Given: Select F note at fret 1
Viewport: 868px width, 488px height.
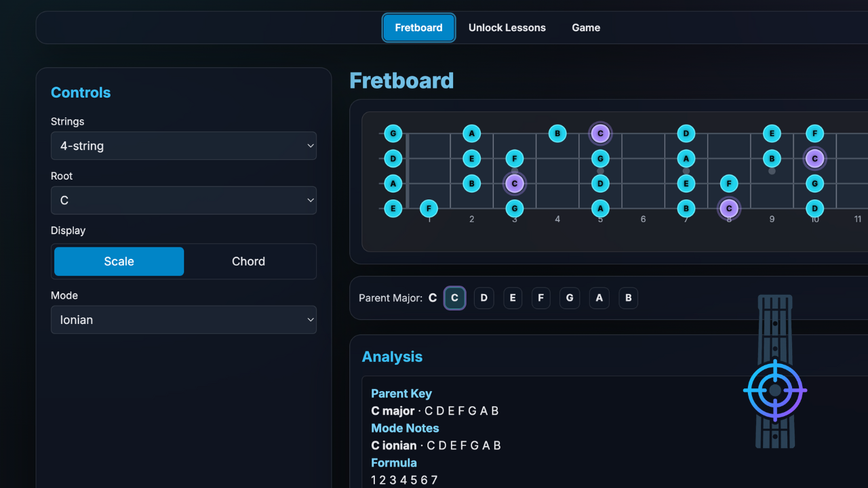Looking at the screenshot, I should click(429, 208).
